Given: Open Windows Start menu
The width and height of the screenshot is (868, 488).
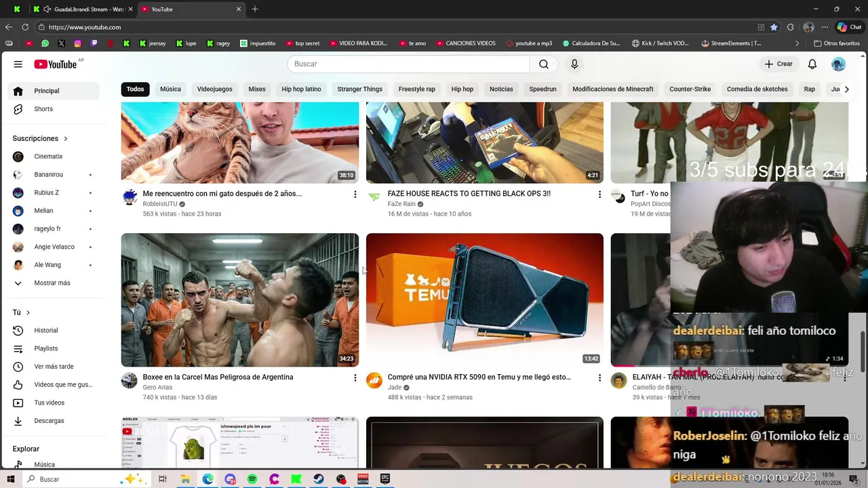Looking at the screenshot, I should (x=11, y=479).
